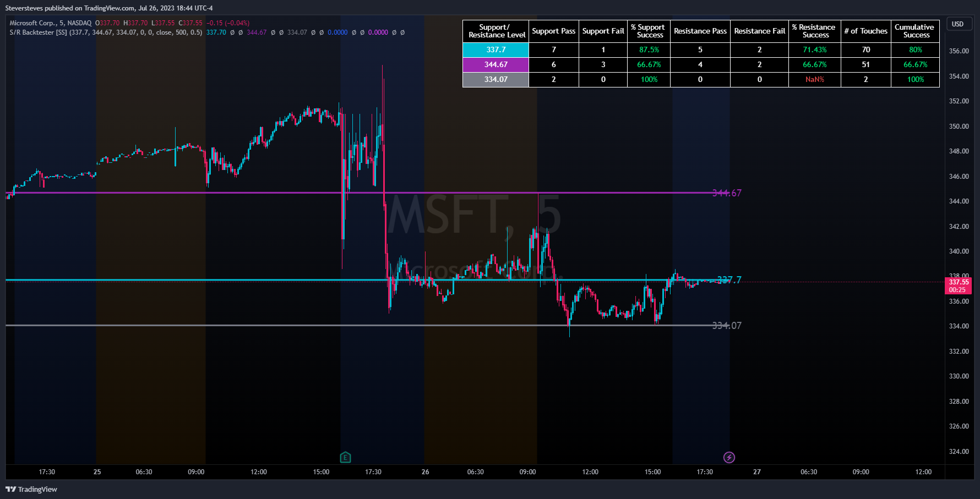
Task: Click the 324.00 price axis label
Action: coord(959,452)
